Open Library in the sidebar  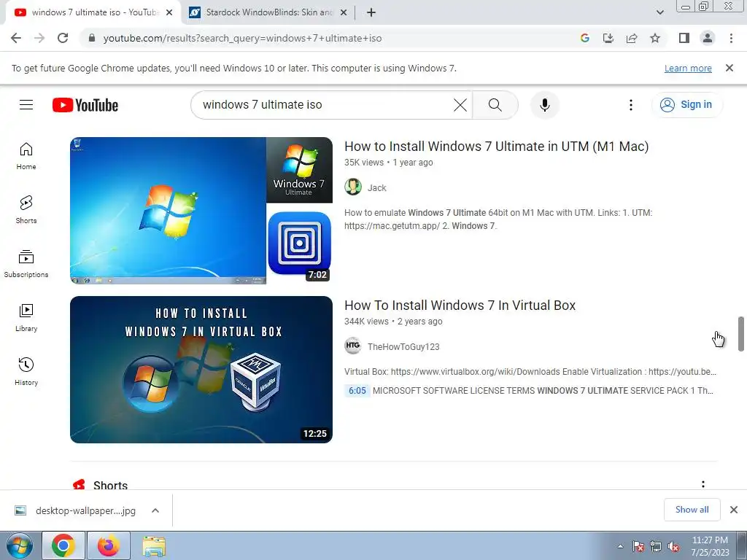tap(26, 318)
